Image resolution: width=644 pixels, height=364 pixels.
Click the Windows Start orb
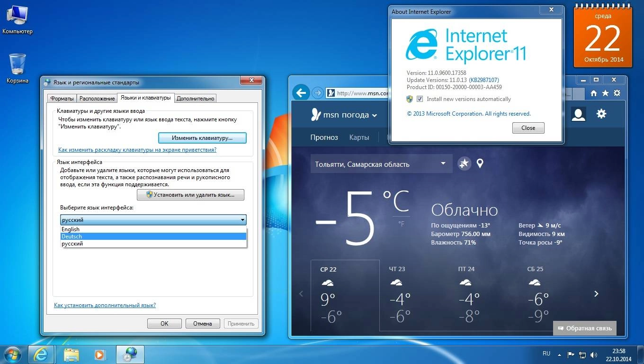[13, 355]
